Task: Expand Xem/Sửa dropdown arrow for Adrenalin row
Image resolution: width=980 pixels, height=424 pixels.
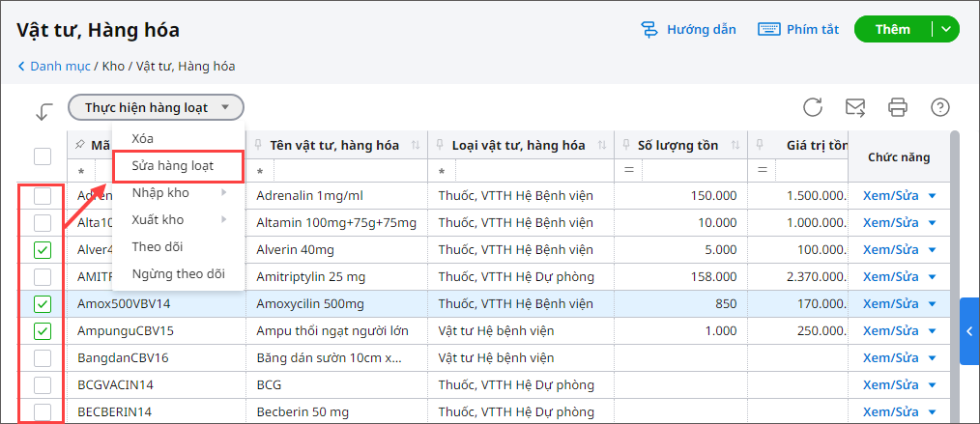Action: pos(933,196)
